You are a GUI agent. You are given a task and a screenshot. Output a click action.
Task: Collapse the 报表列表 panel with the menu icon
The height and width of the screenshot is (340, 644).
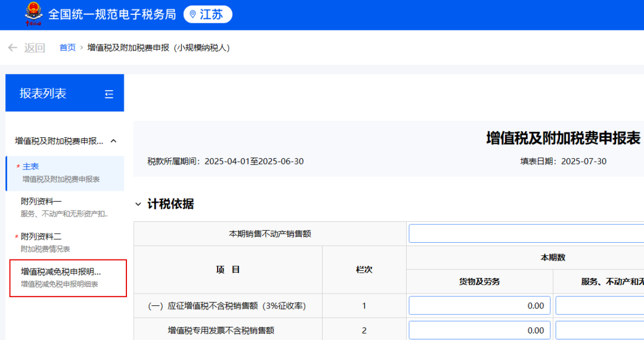point(109,94)
